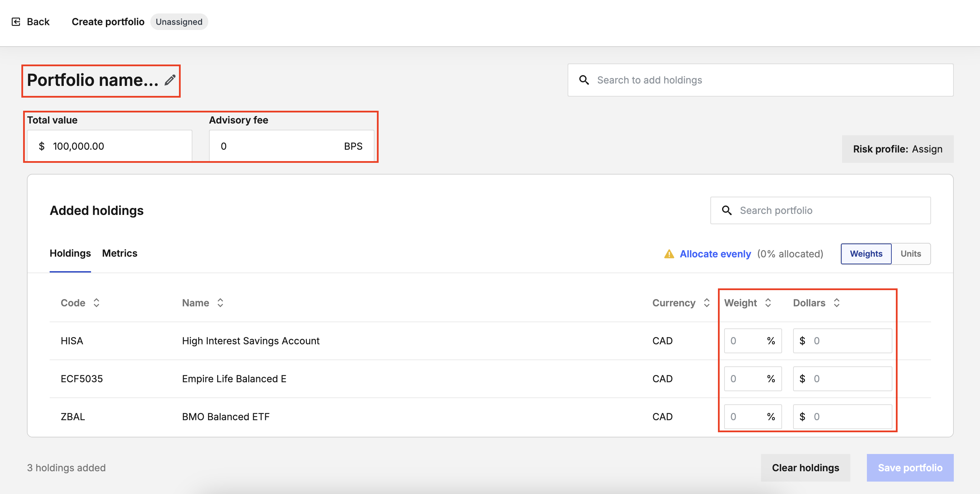Sort holdings using the Name sort arrows
This screenshot has height=494, width=980.
click(220, 303)
